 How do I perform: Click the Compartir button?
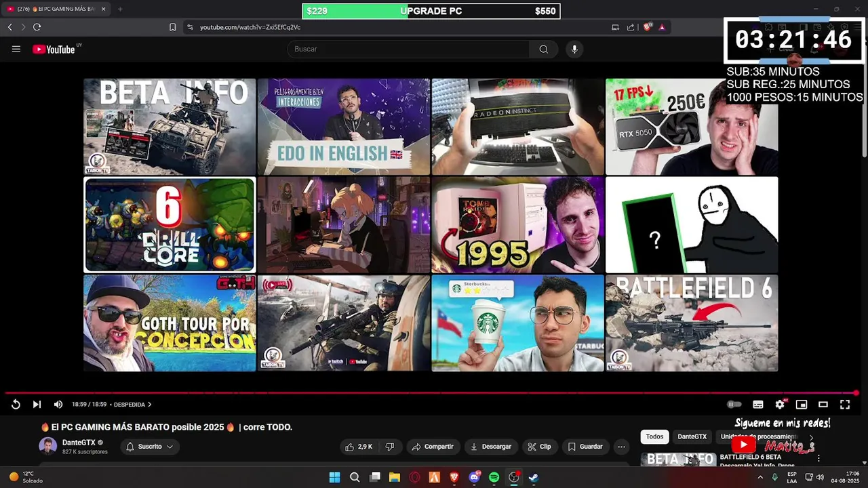coord(433,447)
